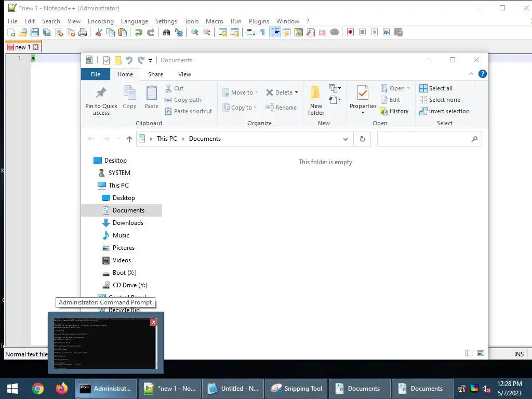Viewport: 532px width, 399px height.
Task: Open the Move to dropdown
Action: coord(240,92)
